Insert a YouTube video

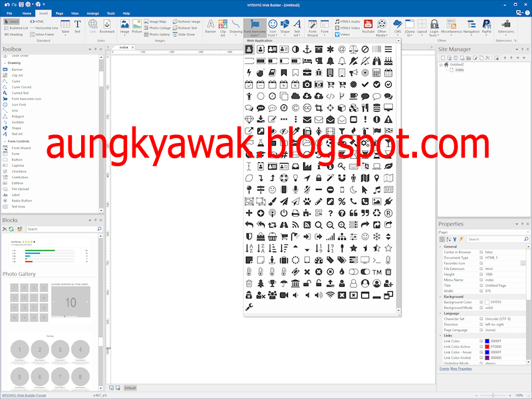(368, 27)
